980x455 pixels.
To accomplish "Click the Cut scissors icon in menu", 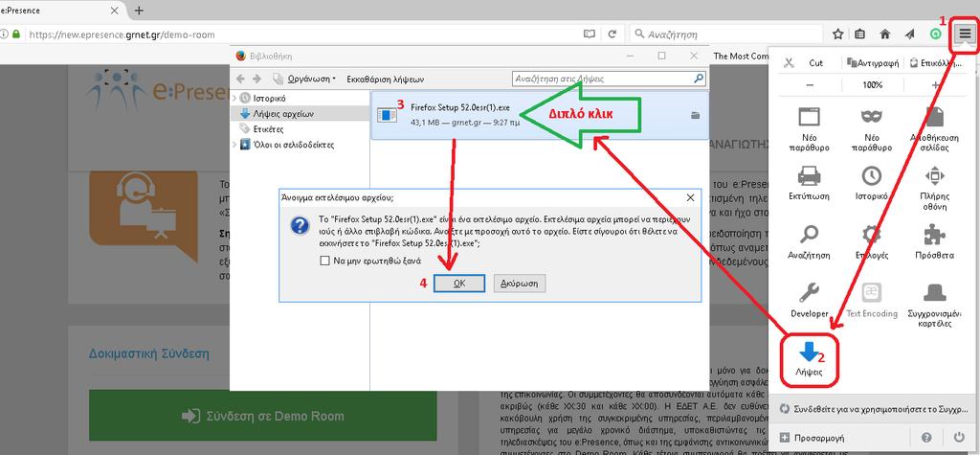I will click(789, 62).
